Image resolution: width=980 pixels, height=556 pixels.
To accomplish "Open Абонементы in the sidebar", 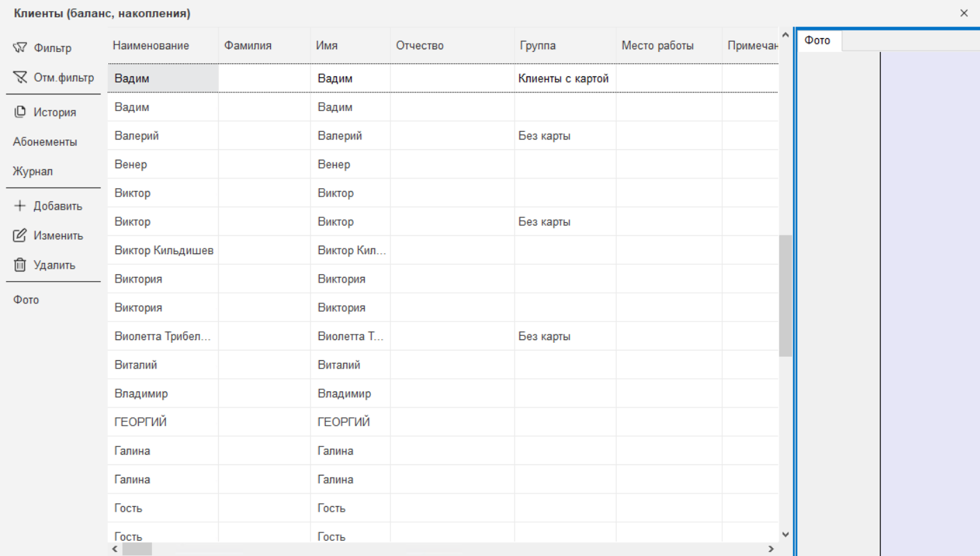I will (45, 142).
